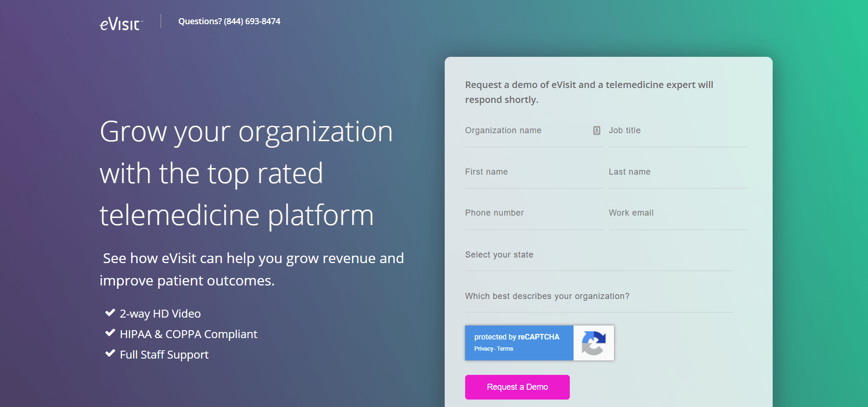Click the 'See how eVisit can help' subheading
The image size is (868, 407).
pos(252,270)
